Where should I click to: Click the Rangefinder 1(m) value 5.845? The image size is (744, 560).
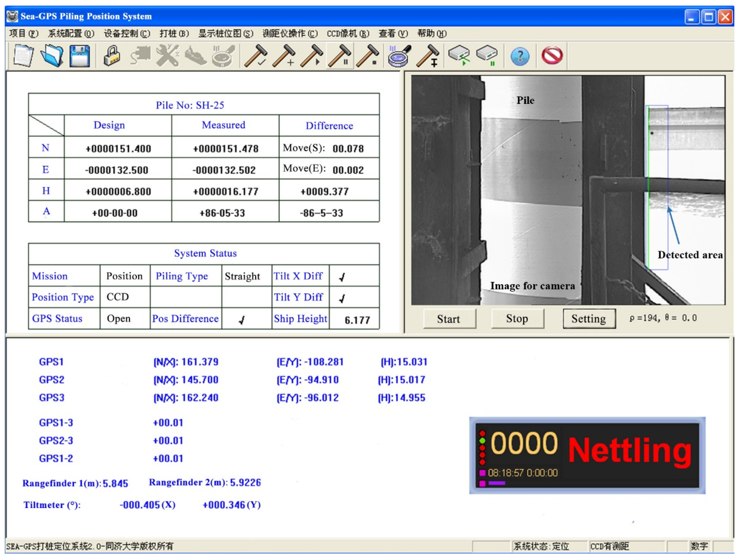[115, 484]
